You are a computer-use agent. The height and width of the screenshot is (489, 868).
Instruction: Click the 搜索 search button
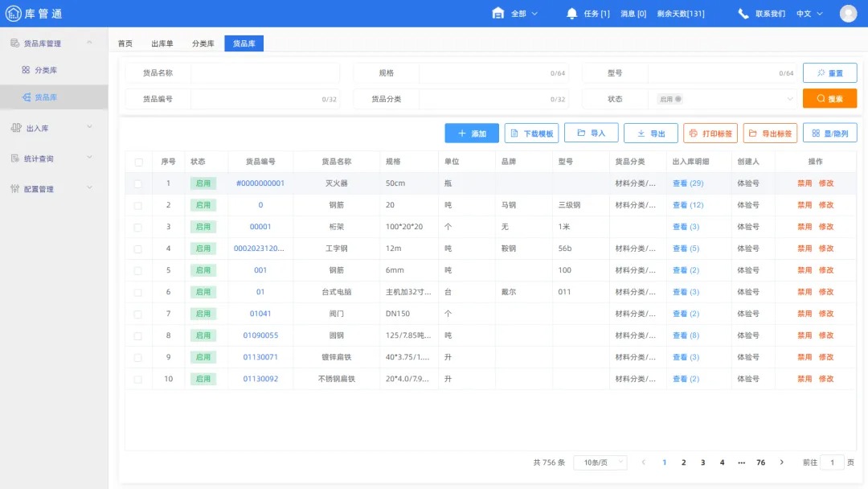pyautogui.click(x=829, y=99)
